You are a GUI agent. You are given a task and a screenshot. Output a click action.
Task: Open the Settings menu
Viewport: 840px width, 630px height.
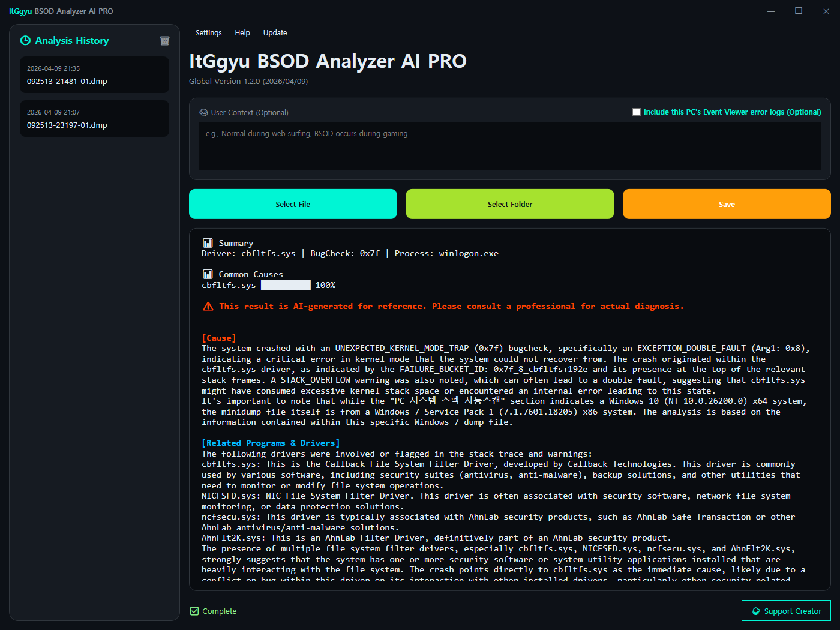pos(208,33)
